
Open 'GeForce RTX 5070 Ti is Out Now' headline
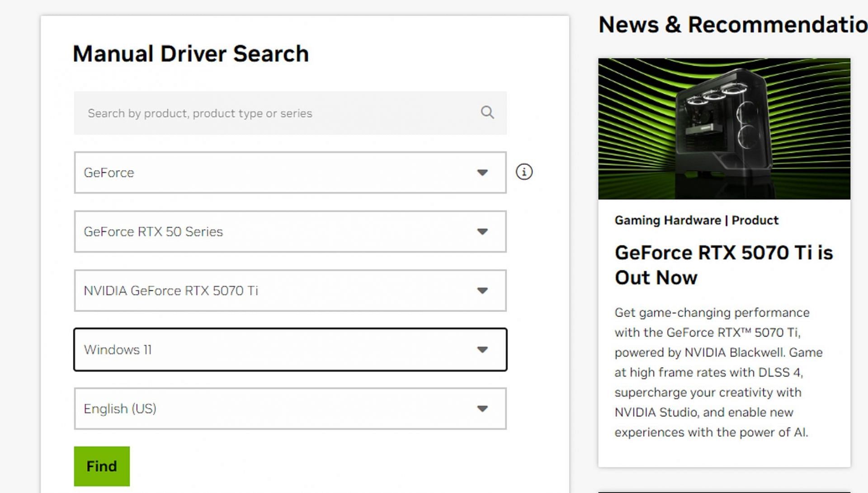pos(723,265)
